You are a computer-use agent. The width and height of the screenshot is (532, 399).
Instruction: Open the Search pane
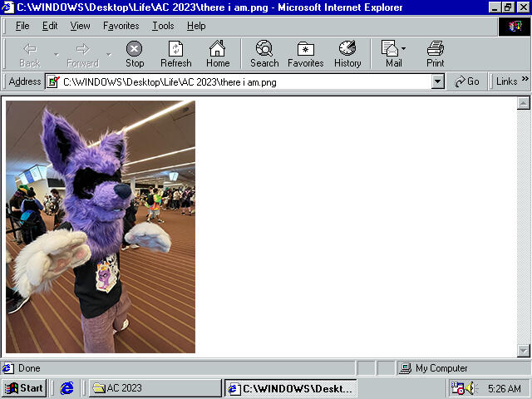click(x=264, y=54)
